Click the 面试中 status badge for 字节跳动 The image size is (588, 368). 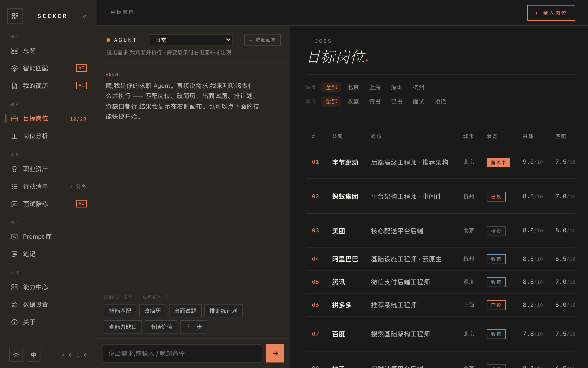click(x=498, y=163)
